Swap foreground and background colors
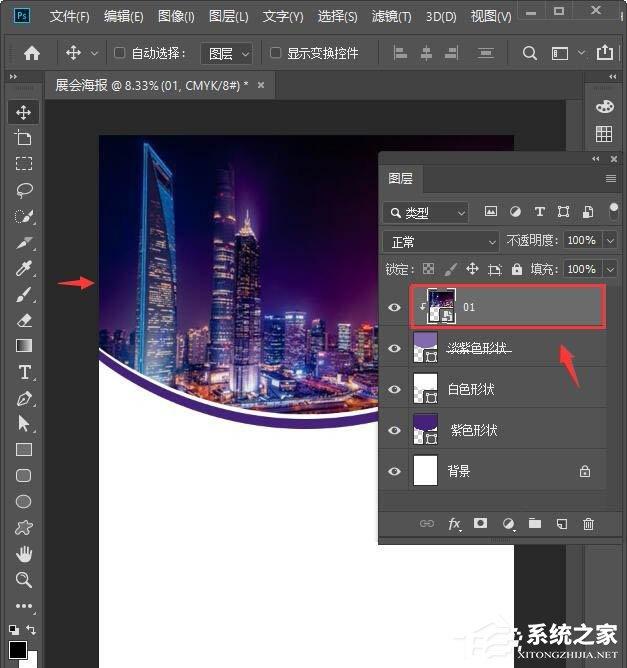This screenshot has width=627, height=668. click(x=31, y=629)
